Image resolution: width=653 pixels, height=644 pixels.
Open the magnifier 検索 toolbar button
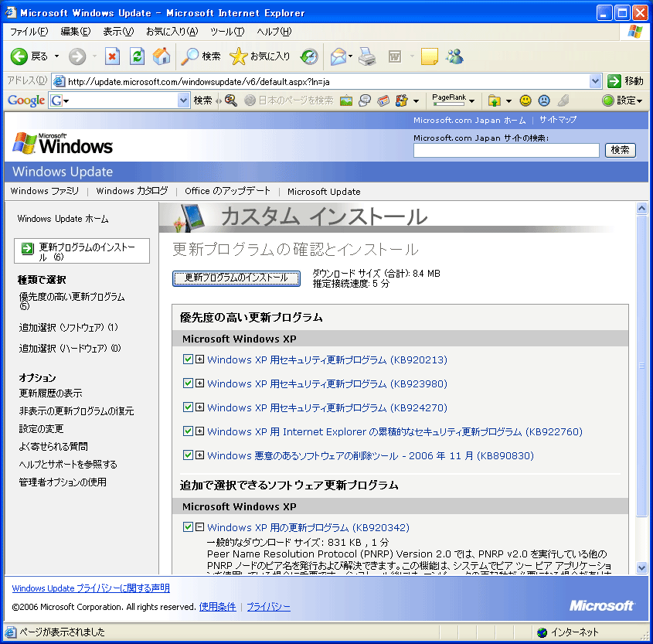pos(201,56)
